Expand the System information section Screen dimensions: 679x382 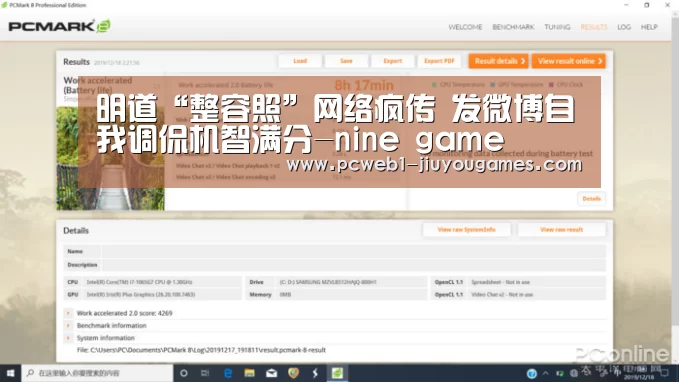tap(68, 338)
